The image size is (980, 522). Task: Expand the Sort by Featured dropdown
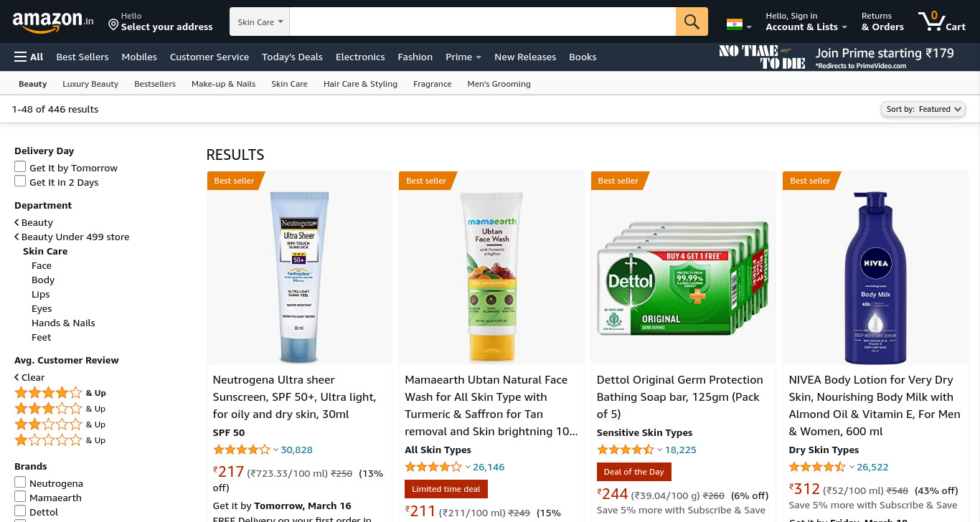pos(923,109)
